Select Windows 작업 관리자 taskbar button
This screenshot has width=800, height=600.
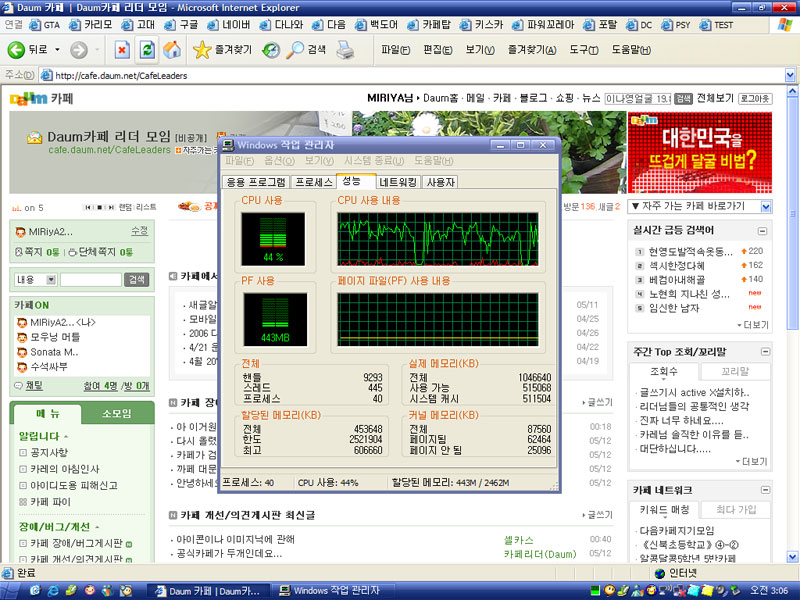click(332, 591)
